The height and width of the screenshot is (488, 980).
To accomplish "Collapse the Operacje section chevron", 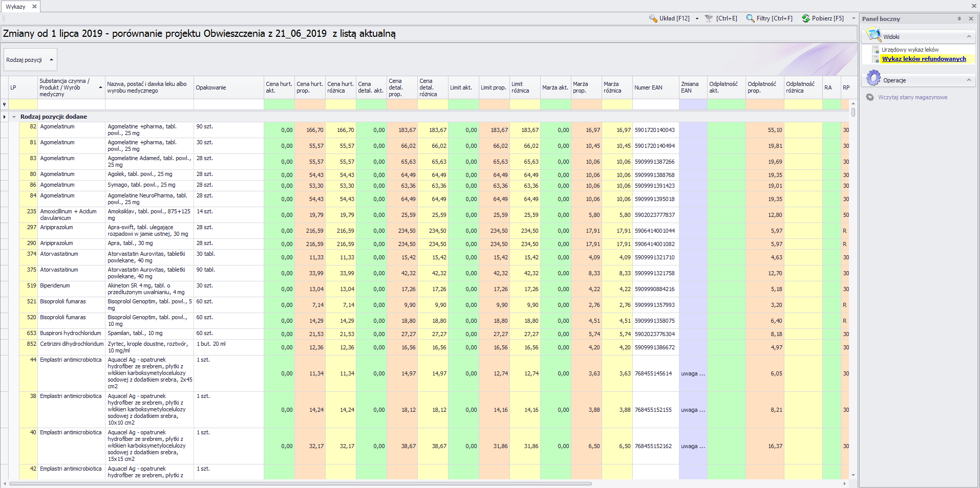I will click(969, 80).
